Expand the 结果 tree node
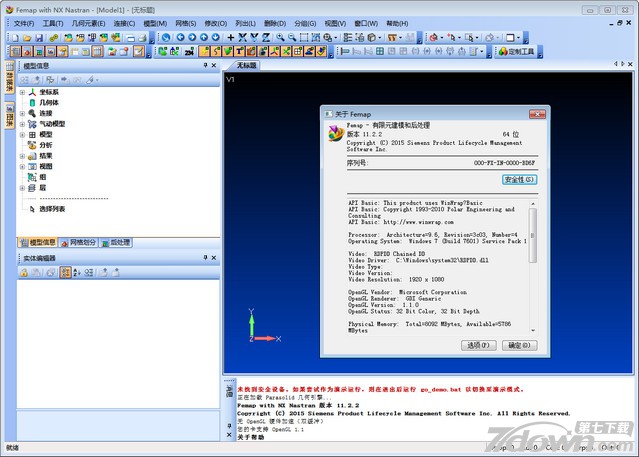Image resolution: width=639 pixels, height=457 pixels. click(22, 156)
